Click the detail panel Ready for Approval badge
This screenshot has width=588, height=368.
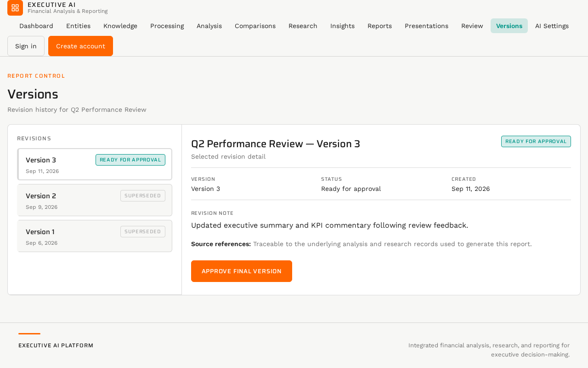(536, 141)
